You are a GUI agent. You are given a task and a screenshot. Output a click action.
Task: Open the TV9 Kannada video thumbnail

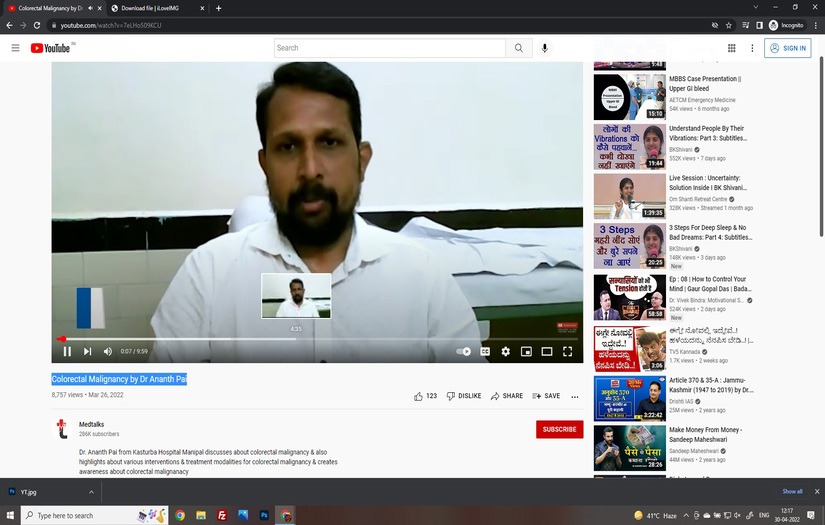point(630,349)
